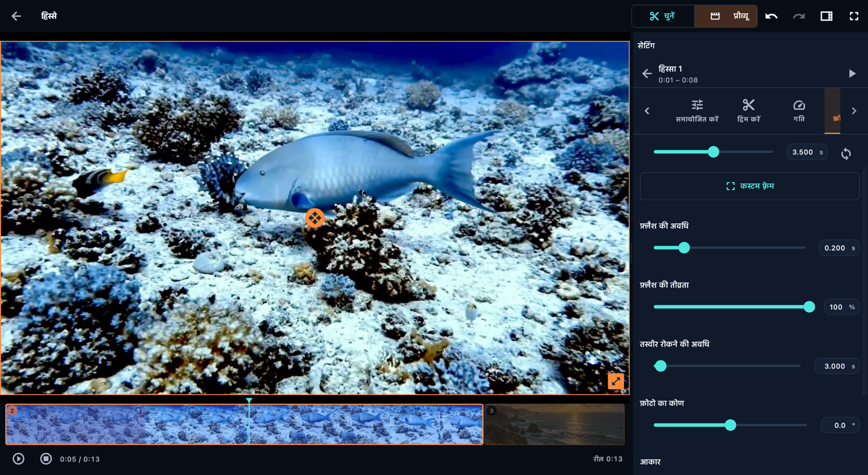
Task: Click the हिस्सा 1 title text
Action: click(671, 69)
